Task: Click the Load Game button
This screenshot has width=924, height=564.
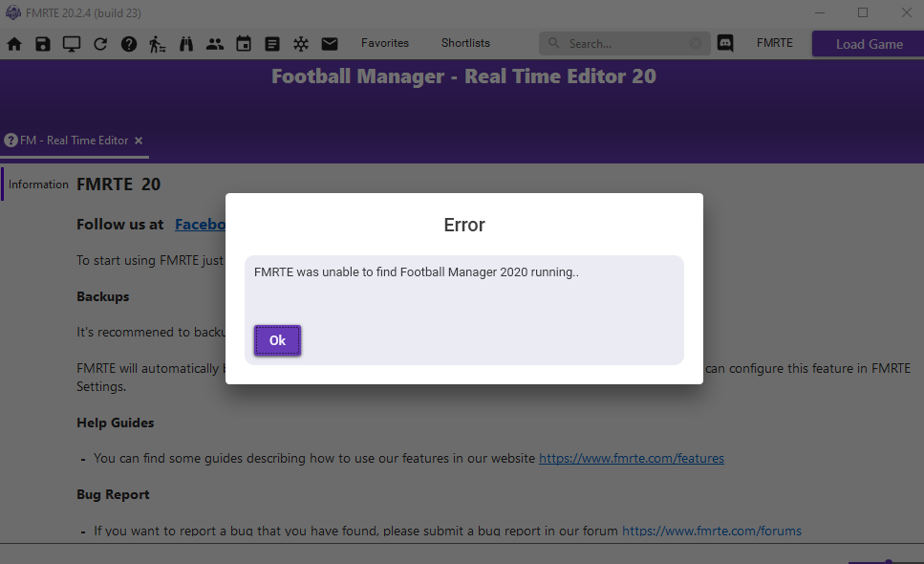Action: point(869,44)
